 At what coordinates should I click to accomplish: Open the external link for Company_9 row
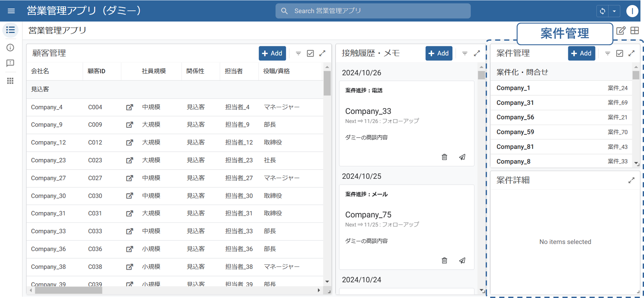130,125
